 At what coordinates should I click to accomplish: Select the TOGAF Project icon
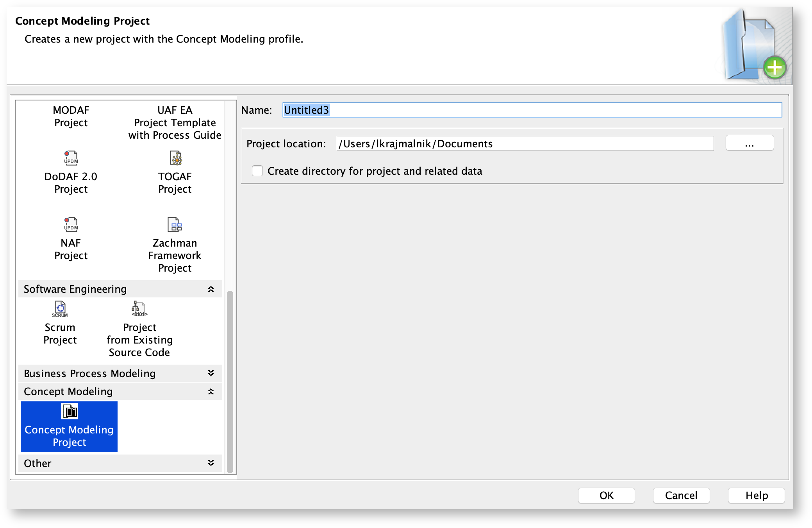pyautogui.click(x=175, y=158)
